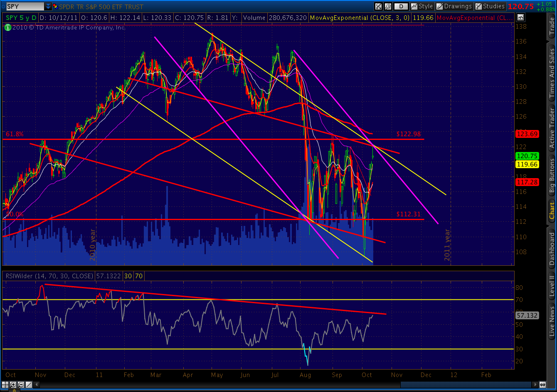Click the small circle icon left of SPY
557x392 pixels.
3,7
